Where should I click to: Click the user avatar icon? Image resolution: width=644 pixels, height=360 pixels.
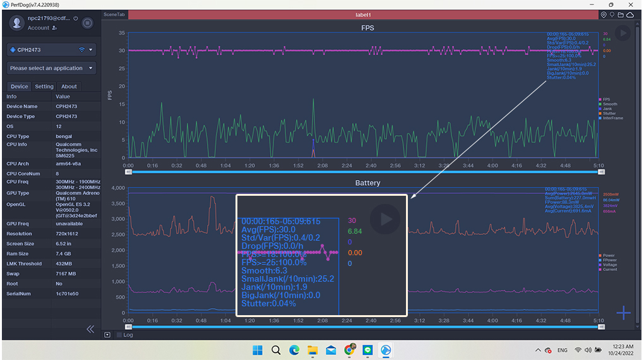[x=17, y=23]
